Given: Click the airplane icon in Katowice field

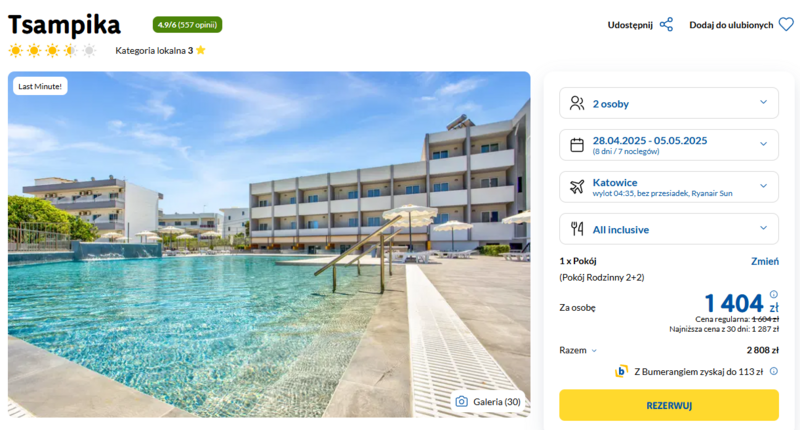Looking at the screenshot, I should (577, 187).
